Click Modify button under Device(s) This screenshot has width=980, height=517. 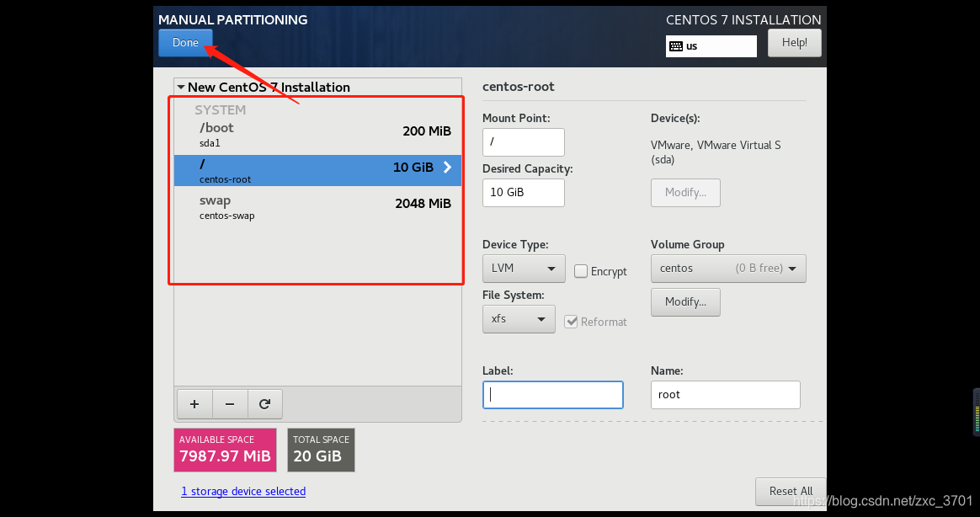click(685, 193)
